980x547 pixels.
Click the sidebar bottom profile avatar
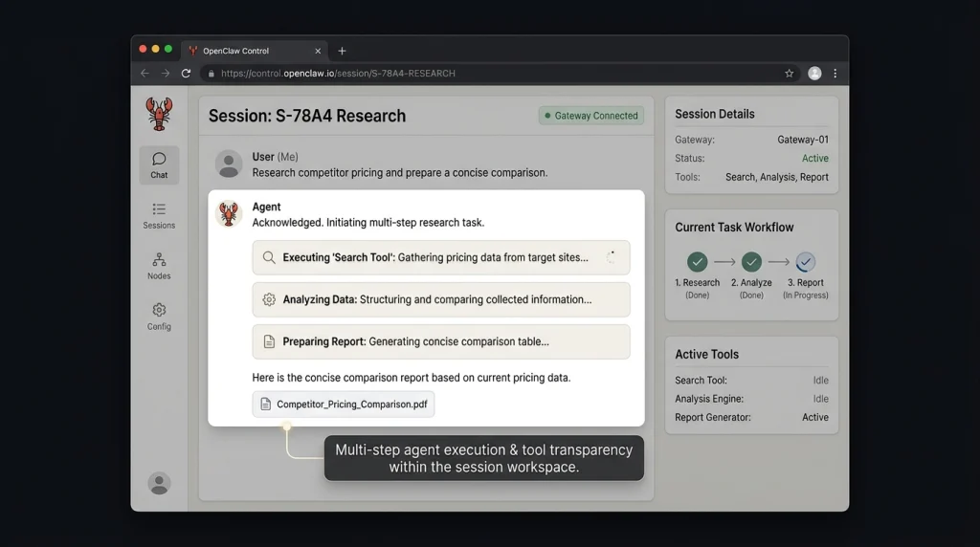(159, 483)
